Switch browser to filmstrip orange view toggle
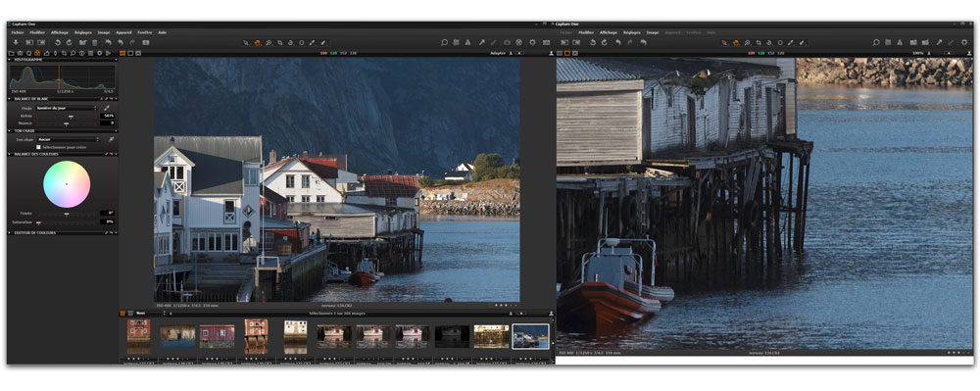 [x=122, y=313]
